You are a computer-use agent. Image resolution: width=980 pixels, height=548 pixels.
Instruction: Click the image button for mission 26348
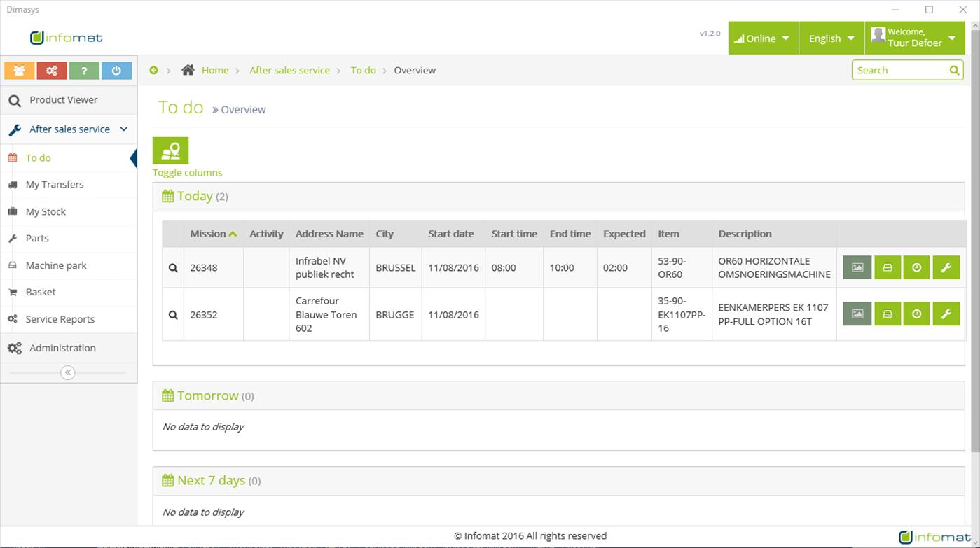point(857,267)
